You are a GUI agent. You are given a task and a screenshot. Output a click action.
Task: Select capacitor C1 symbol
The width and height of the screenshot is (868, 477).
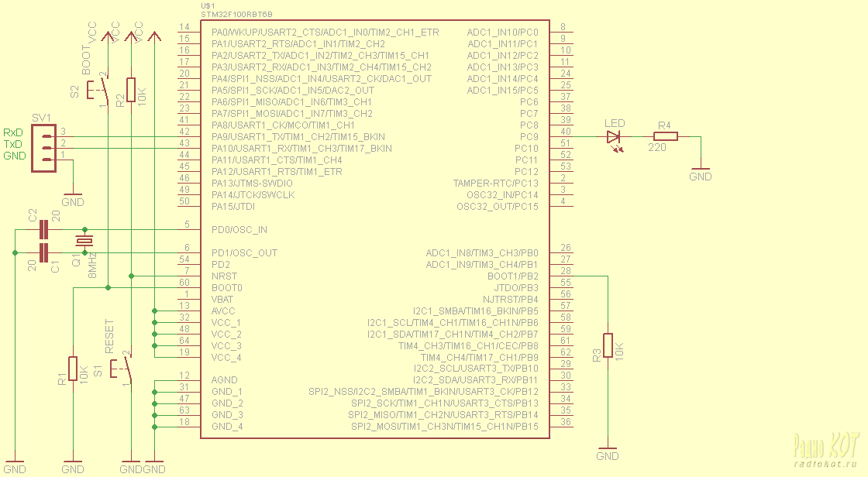[43, 252]
